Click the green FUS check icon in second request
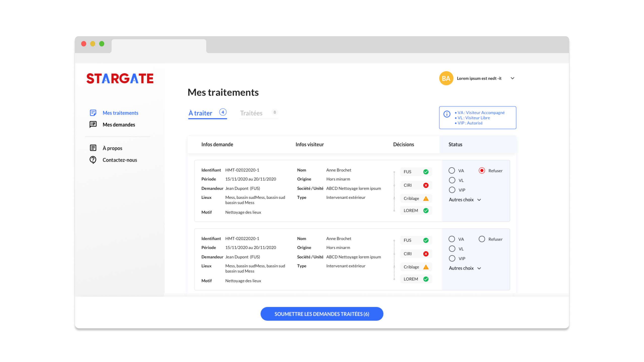644x362 pixels. pos(426,240)
